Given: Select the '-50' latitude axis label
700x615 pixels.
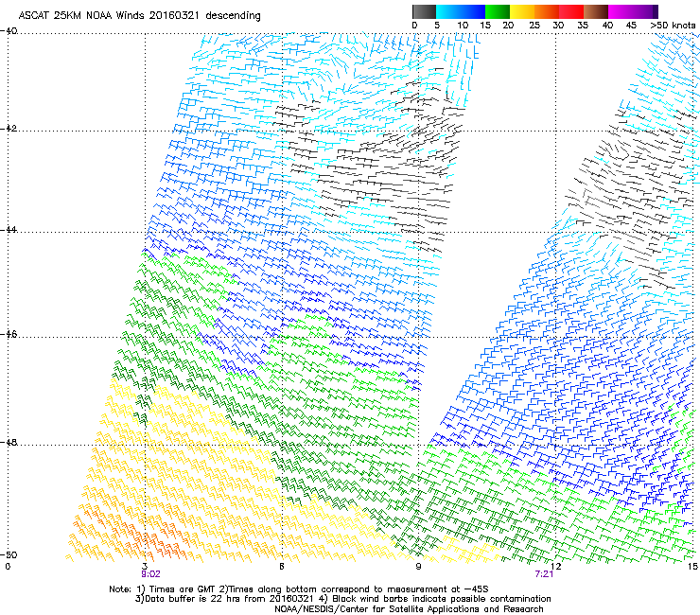Looking at the screenshot, I should pos(9,554).
